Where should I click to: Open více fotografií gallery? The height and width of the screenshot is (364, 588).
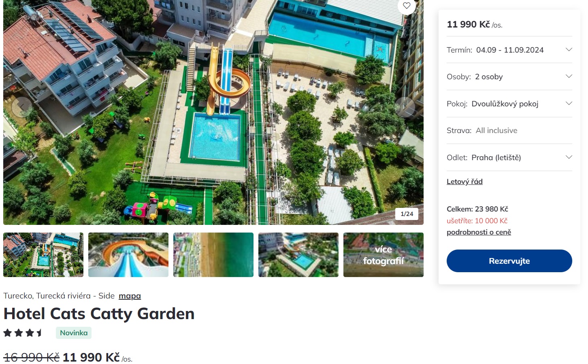pos(383,255)
